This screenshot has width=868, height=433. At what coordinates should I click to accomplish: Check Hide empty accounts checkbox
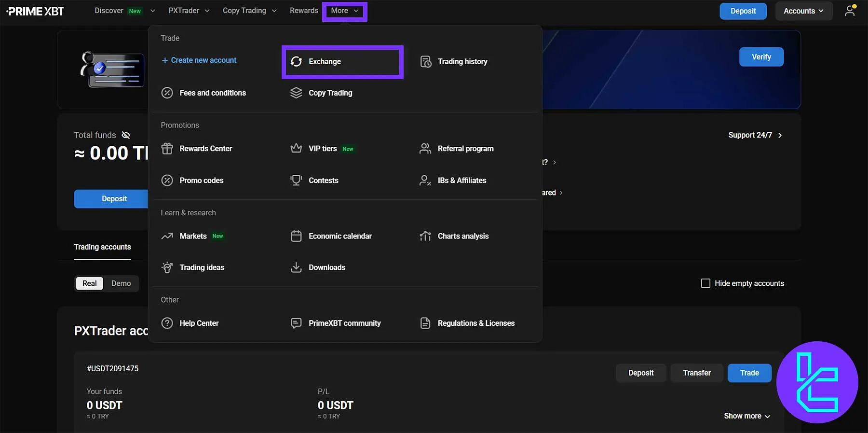(705, 283)
